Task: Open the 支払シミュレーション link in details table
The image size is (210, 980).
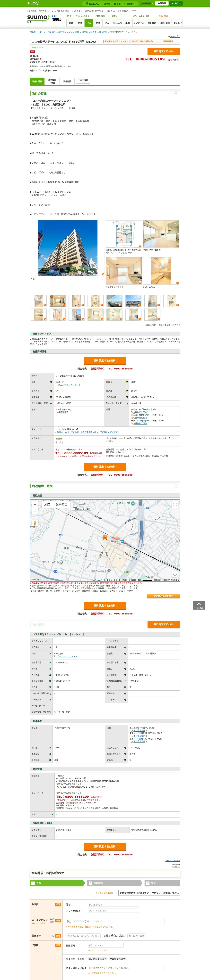Action: click(69, 385)
